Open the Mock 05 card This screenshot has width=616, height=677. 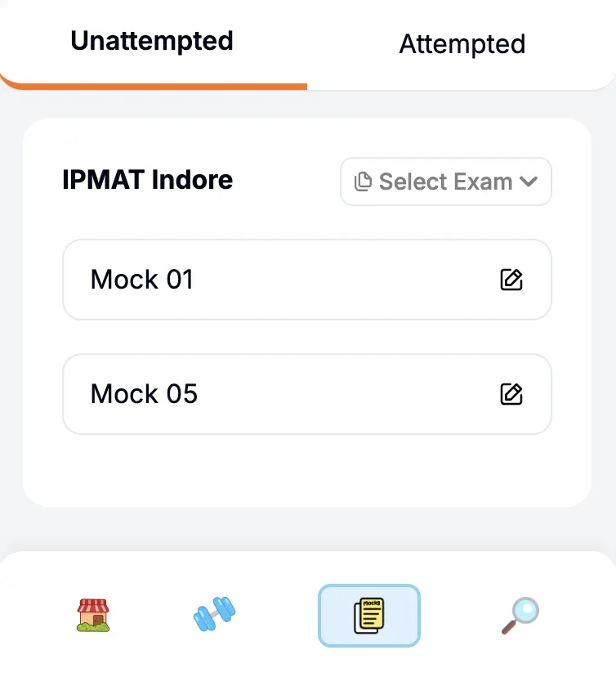(x=307, y=394)
